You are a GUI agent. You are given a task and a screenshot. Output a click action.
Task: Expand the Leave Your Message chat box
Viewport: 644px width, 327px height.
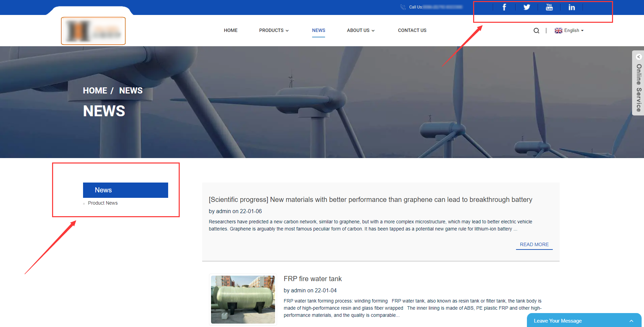[631, 321]
